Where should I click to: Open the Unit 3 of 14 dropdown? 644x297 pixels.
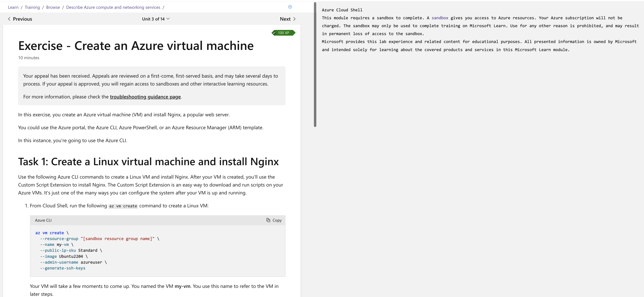tap(156, 19)
